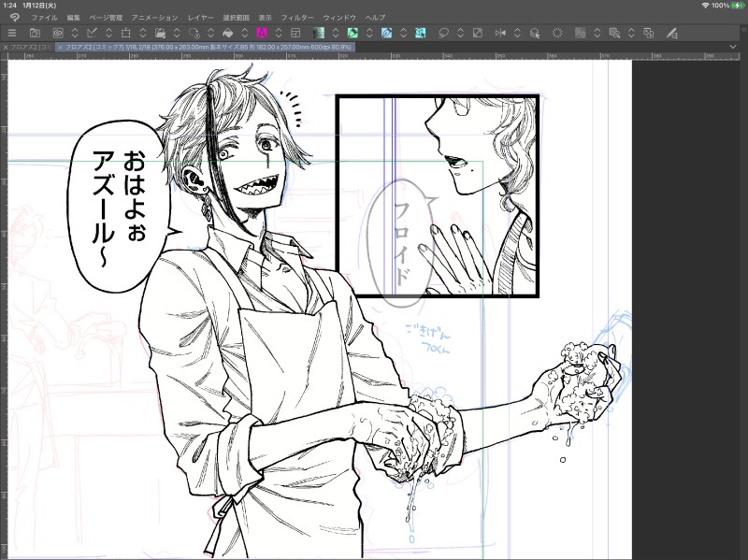Click the layer stack with cursor icon
The image size is (748, 560).
[x=535, y=33]
